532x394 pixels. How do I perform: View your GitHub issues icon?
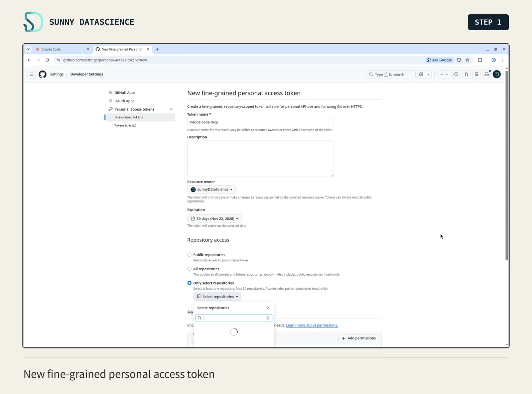[456, 74]
